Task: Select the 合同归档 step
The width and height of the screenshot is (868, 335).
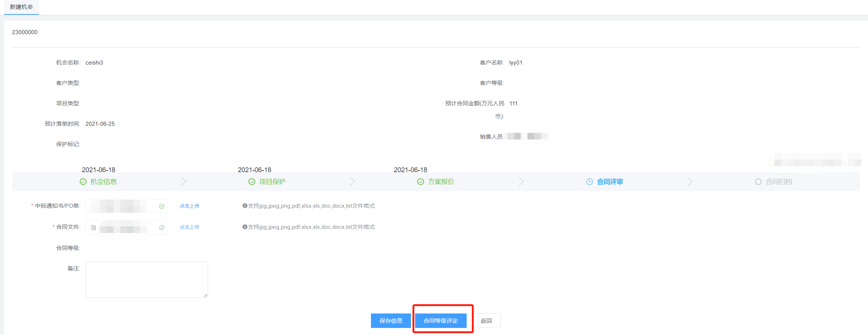Action: [x=779, y=182]
